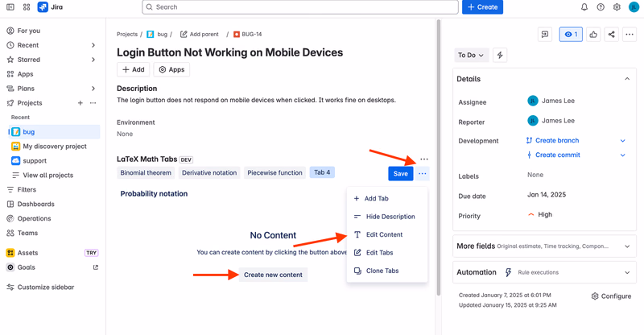Click the feedback comment icon above Details
The width and height of the screenshot is (644, 335).
(545, 35)
